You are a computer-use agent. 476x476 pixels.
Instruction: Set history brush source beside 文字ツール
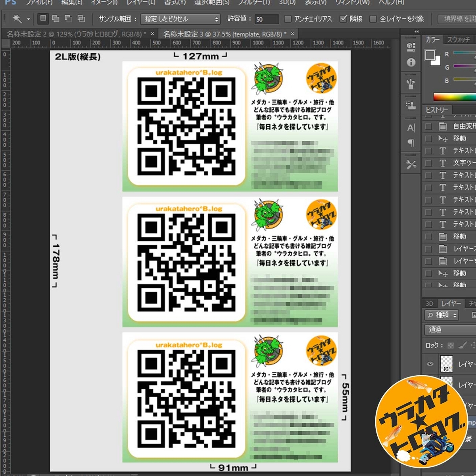point(428,163)
